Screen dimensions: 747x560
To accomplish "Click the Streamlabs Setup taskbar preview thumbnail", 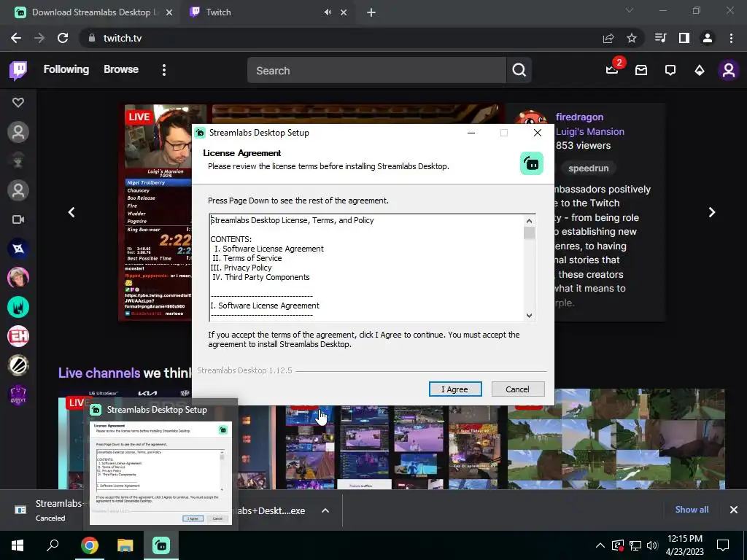I will (x=160, y=472).
